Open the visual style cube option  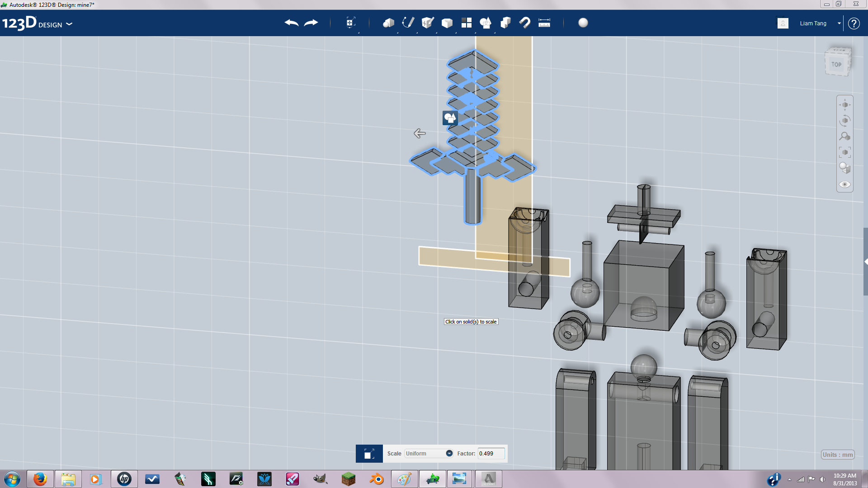click(844, 168)
